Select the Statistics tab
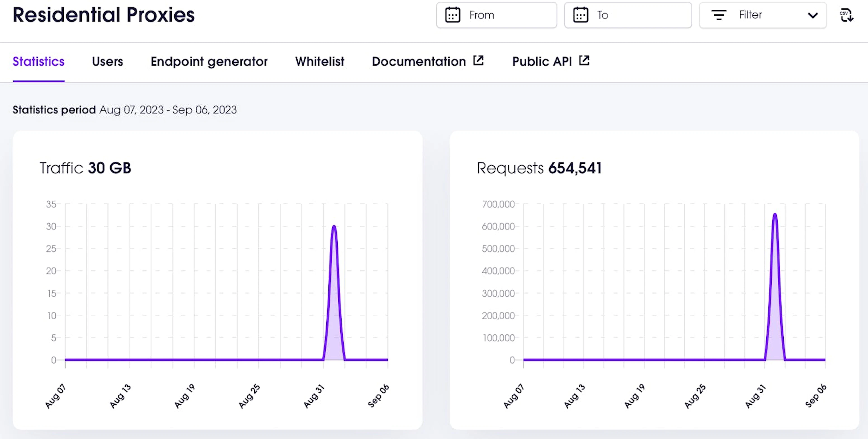The image size is (868, 439). (x=38, y=62)
